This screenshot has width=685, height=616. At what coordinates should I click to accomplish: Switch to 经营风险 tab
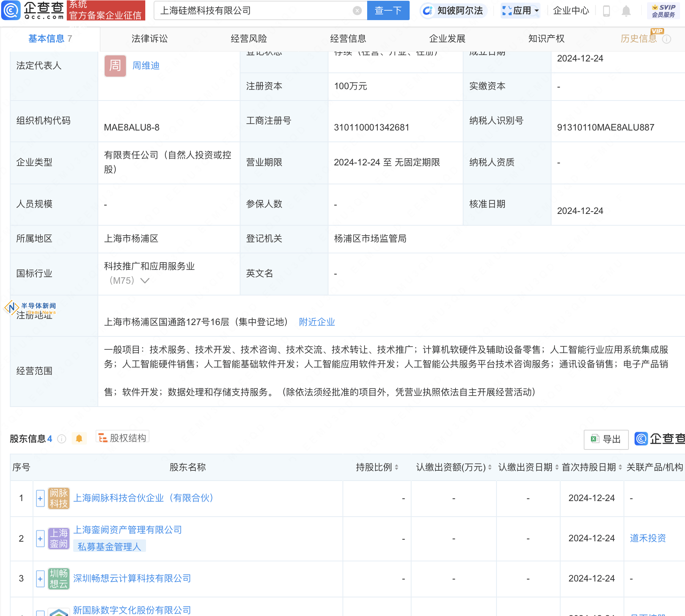(x=249, y=39)
